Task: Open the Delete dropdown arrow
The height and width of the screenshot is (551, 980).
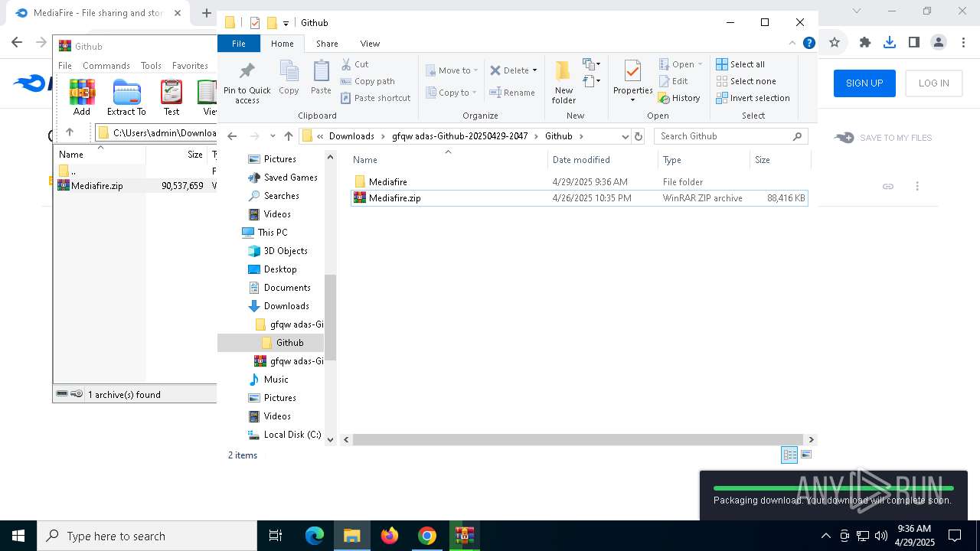Action: pos(534,70)
